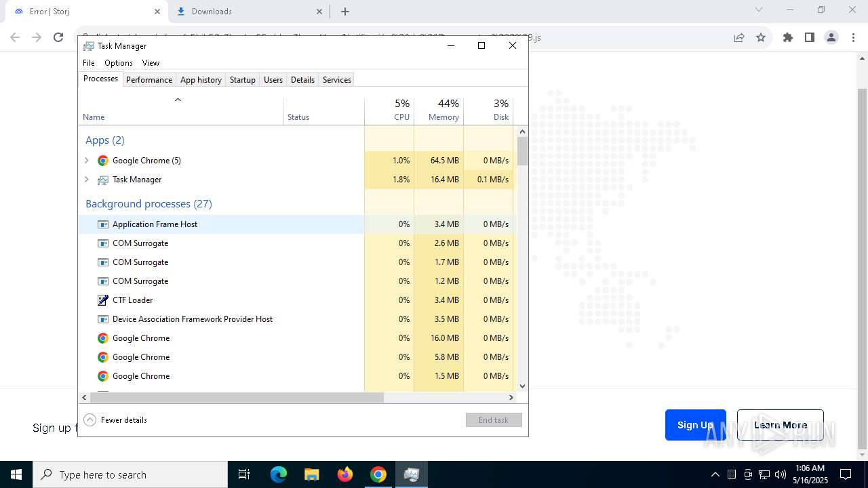Viewport: 868px width, 488px height.
Task: Switch to Chrome in the taskbar
Action: 378,474
